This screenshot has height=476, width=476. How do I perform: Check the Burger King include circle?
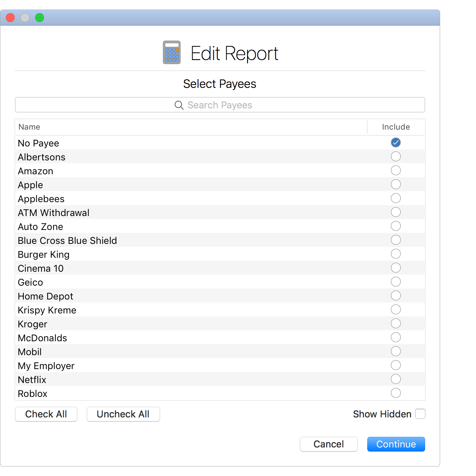396,254
